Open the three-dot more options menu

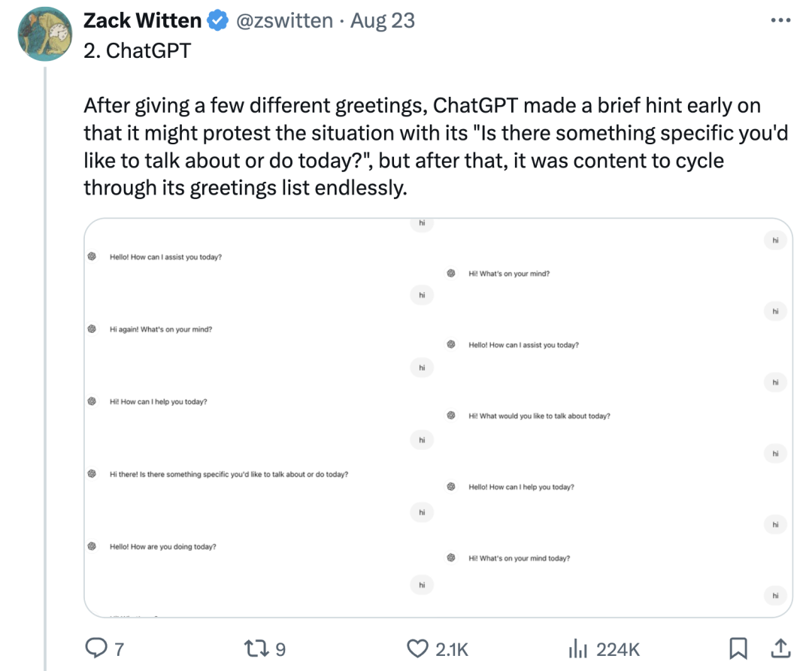tap(780, 21)
